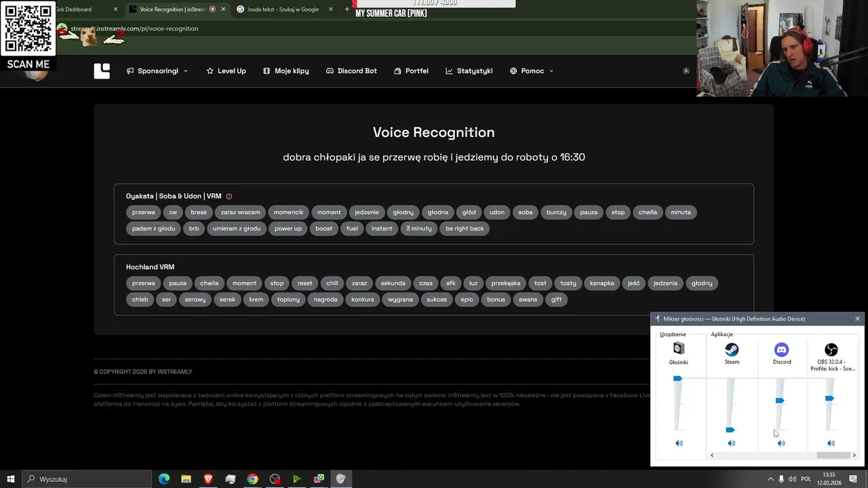Click the 'power up' keyword chip
The height and width of the screenshot is (488, 868).
pyautogui.click(x=288, y=228)
